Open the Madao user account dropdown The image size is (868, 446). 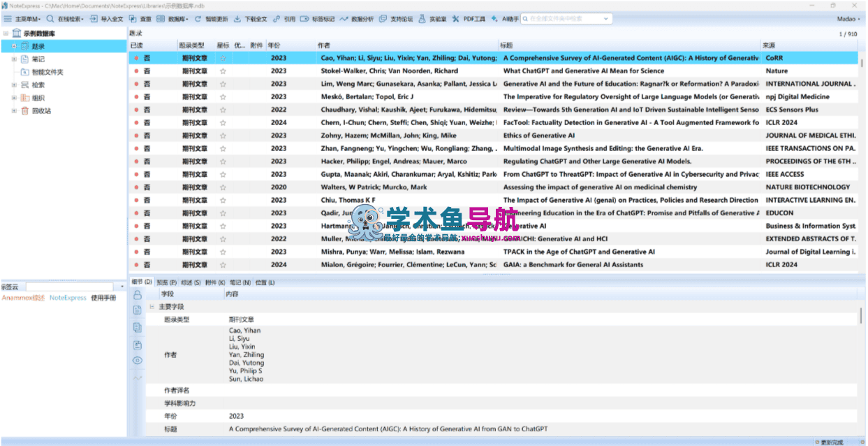[848, 19]
